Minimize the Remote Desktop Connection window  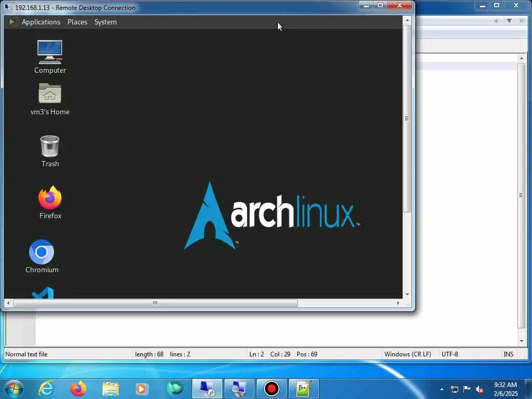pyautogui.click(x=366, y=5)
